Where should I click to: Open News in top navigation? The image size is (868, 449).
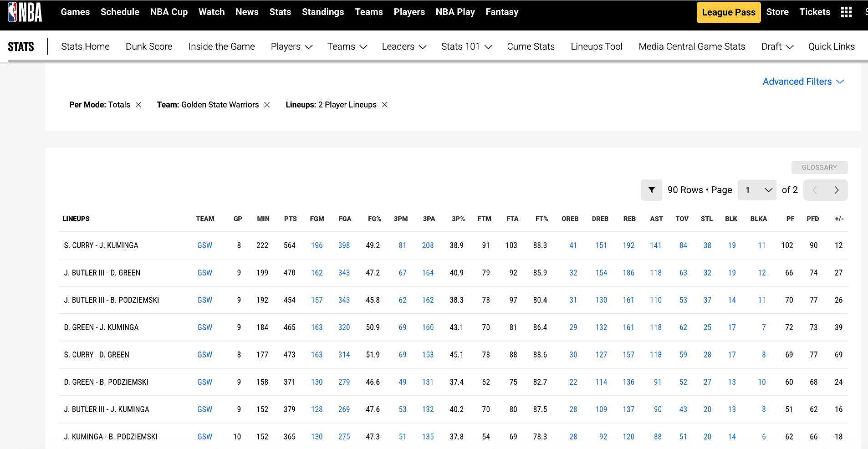[x=247, y=12]
